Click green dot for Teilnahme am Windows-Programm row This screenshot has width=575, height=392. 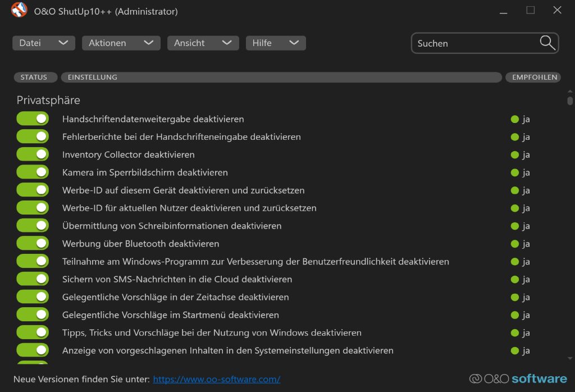[515, 262]
